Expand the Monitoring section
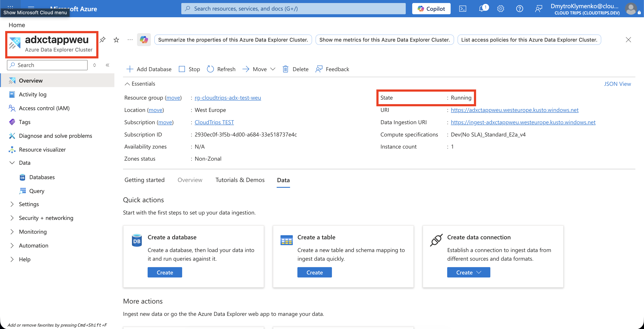Image resolution: width=644 pixels, height=329 pixels. (12, 232)
